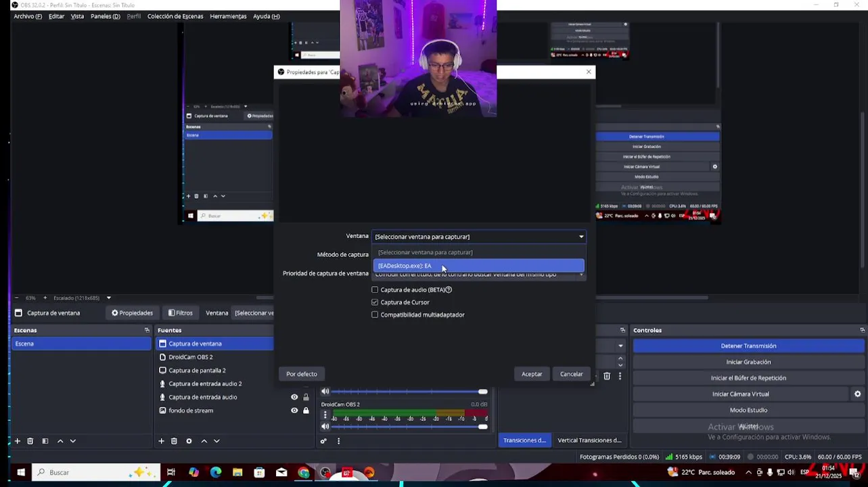Click help icon beside Captura de audio (BETA)

[x=449, y=289]
